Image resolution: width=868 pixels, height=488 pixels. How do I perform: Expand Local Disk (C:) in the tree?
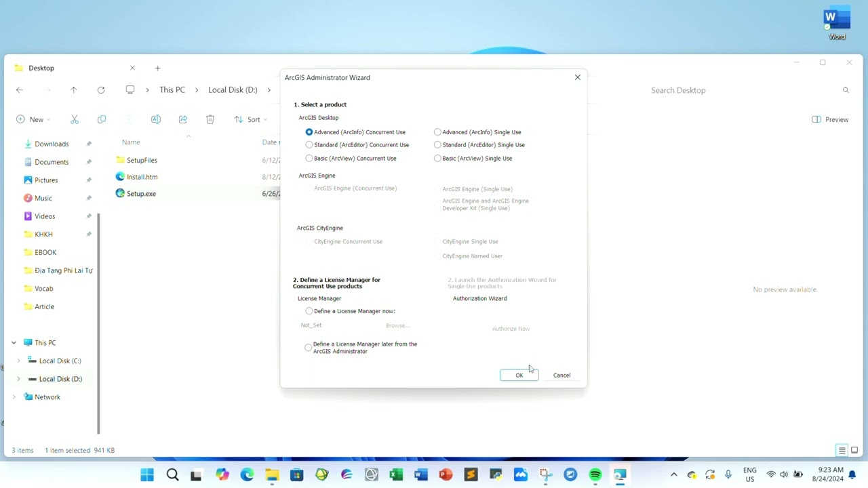18,361
